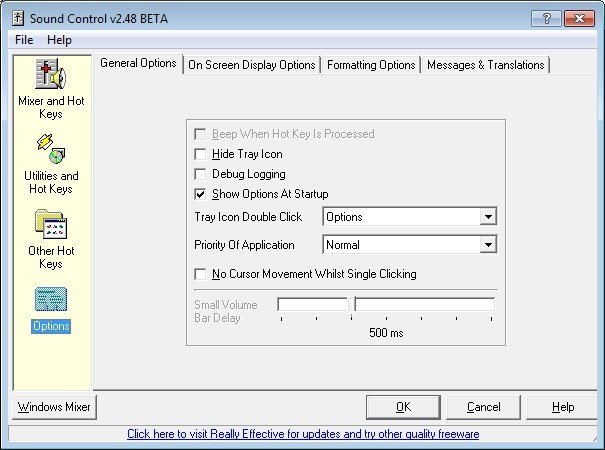Image resolution: width=605 pixels, height=450 pixels.
Task: Open the Help menu in menu bar
Action: pos(60,40)
